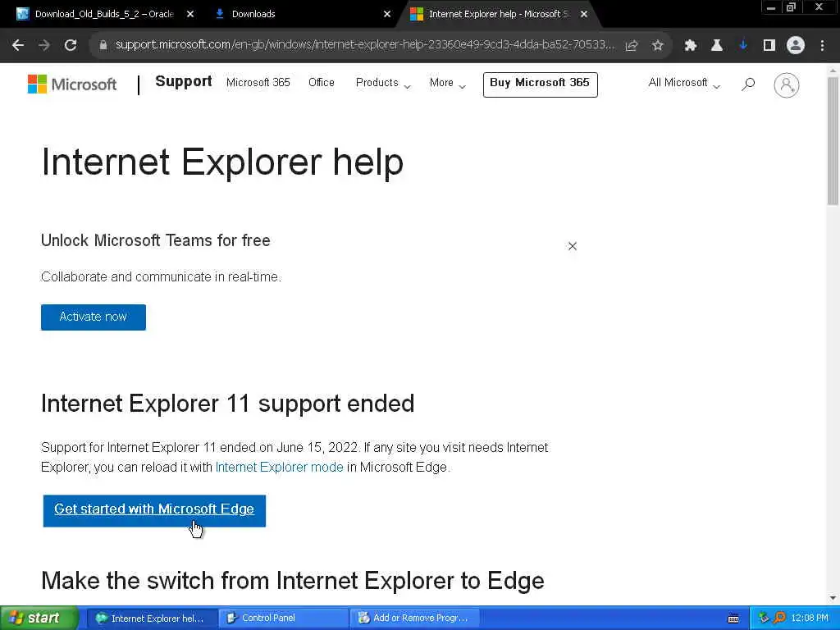This screenshot has height=630, width=840.
Task: Close the Downloads tab
Action: pos(387,15)
